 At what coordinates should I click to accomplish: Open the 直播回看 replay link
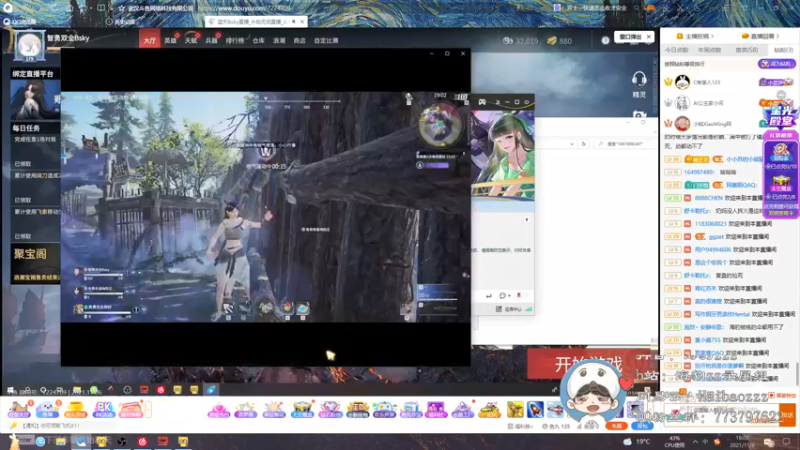[760, 36]
